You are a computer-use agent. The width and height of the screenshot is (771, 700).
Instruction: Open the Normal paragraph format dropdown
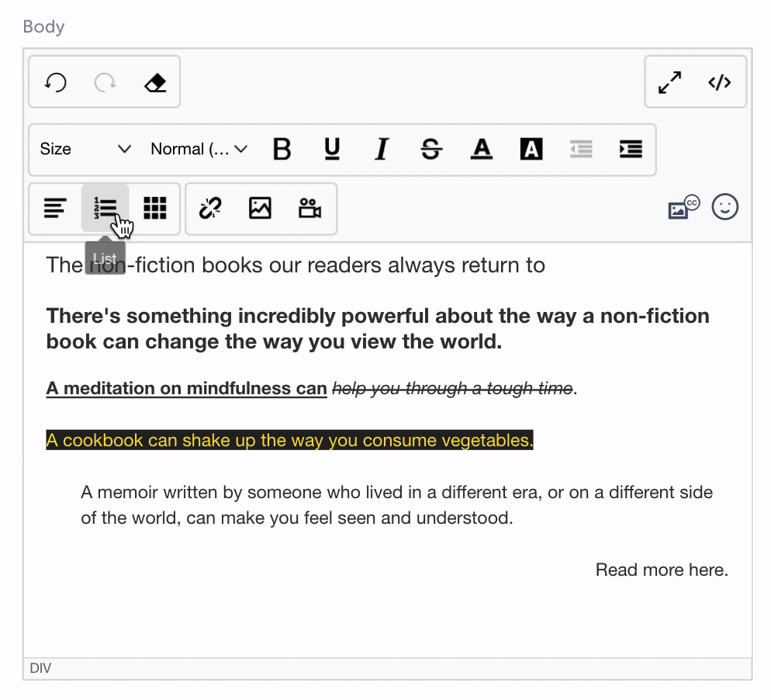pyautogui.click(x=199, y=149)
